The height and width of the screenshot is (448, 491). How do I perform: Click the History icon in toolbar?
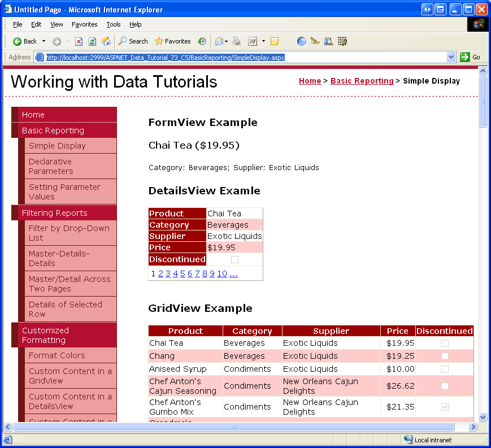[x=202, y=41]
